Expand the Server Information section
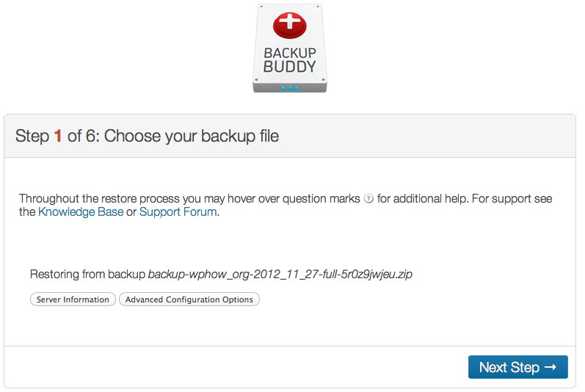Viewport: 585px width, 392px height. click(73, 299)
